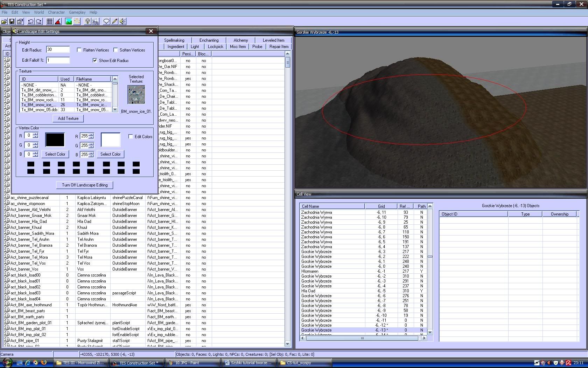Click the Edit Radius input field
588x368 pixels.
pyautogui.click(x=58, y=50)
